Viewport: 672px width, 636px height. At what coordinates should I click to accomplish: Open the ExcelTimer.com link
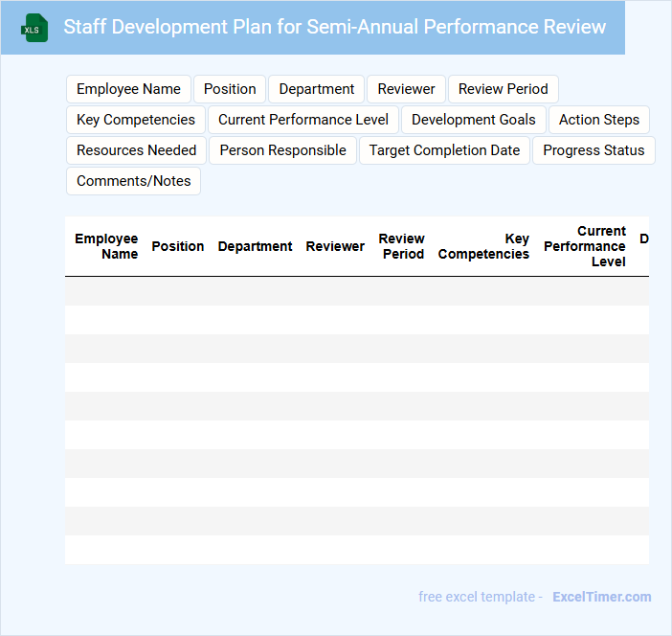pyautogui.click(x=601, y=597)
